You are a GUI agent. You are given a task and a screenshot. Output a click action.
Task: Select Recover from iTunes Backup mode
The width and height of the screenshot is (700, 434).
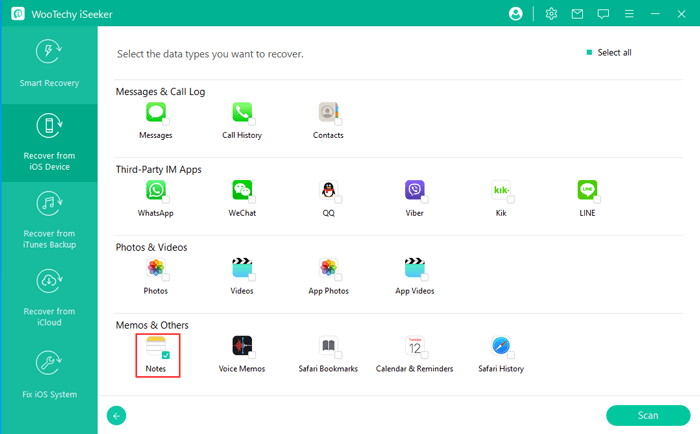tap(49, 221)
